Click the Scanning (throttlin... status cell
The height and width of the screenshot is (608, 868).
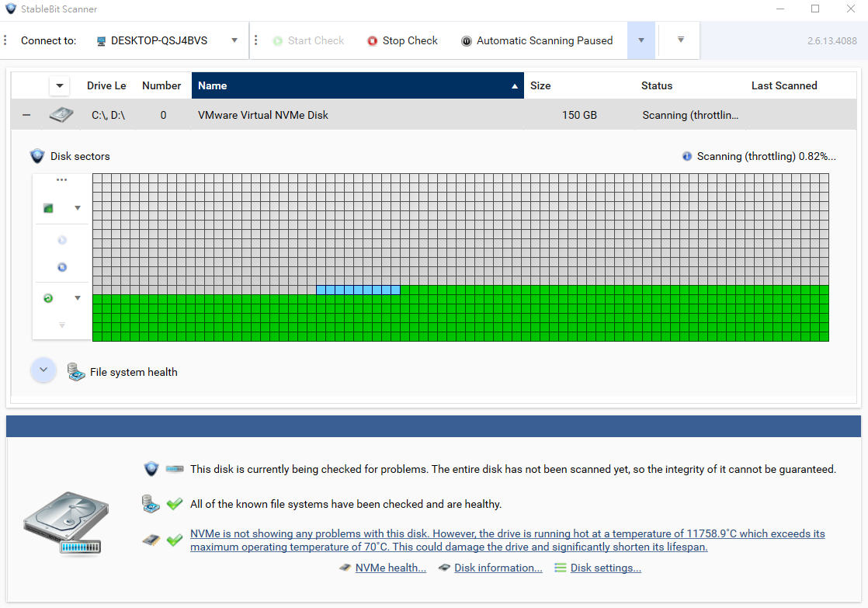(x=690, y=115)
